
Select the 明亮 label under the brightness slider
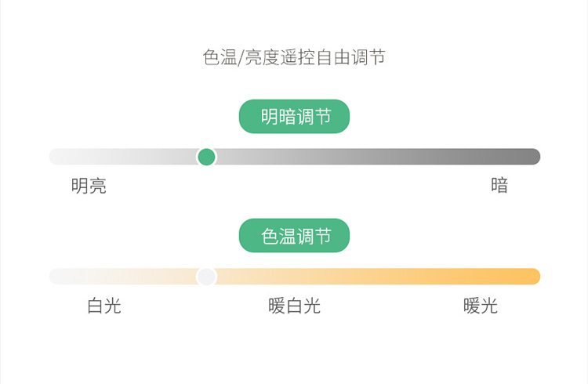coord(89,187)
